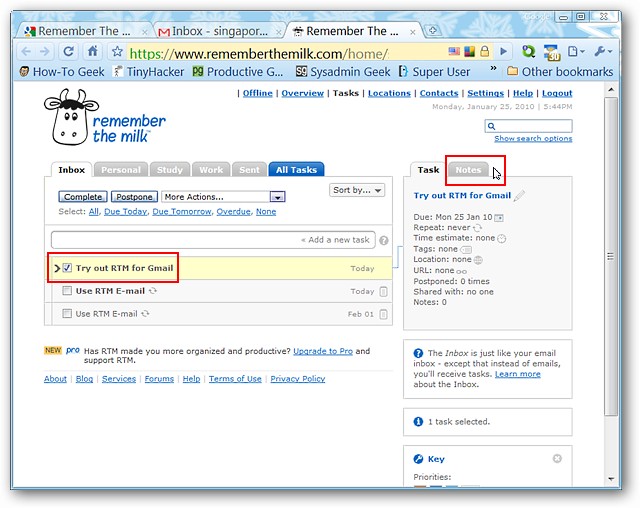Open the Locations link
Screen dimensions: 640x508
(x=389, y=93)
